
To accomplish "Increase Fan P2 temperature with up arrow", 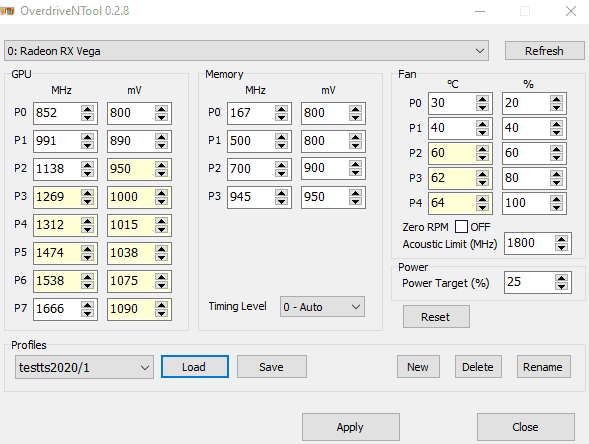I will click(x=482, y=149).
